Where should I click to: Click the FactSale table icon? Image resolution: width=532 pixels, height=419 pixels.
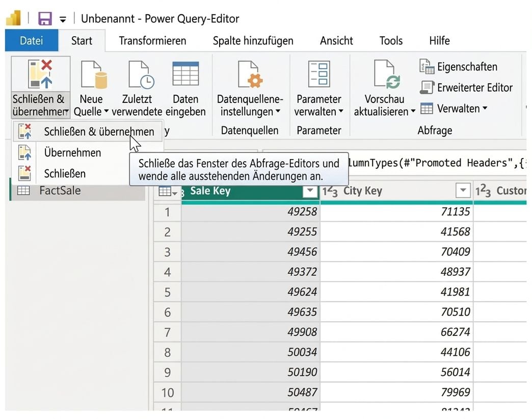[23, 191]
